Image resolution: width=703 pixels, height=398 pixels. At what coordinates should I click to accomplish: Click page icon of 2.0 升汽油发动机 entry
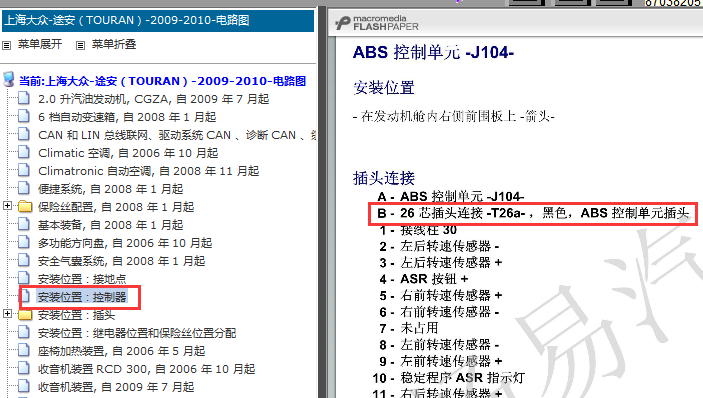24,98
